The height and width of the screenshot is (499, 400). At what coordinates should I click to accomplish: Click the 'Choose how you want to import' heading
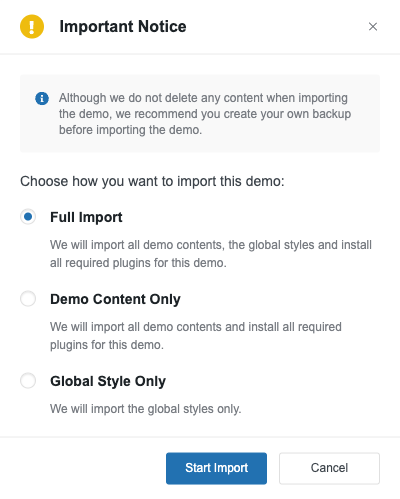point(152,181)
